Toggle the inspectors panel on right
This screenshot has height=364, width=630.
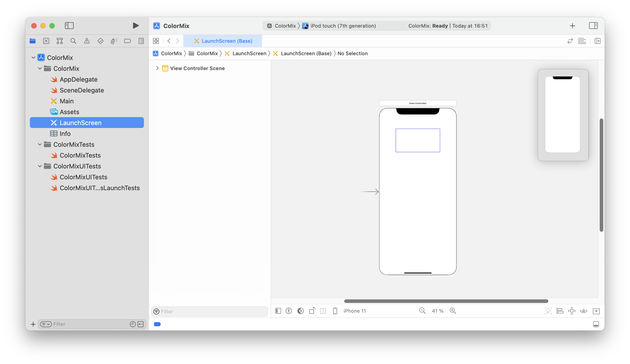tap(593, 26)
